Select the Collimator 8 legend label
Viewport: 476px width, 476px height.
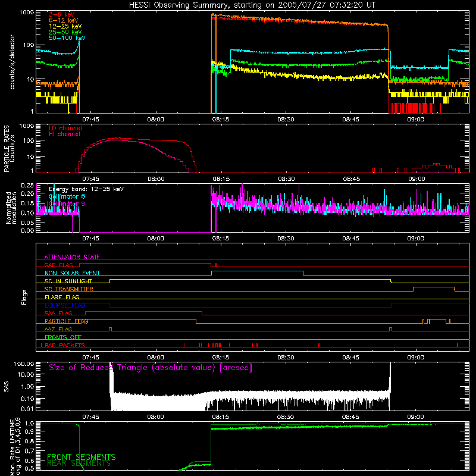pyautogui.click(x=67, y=196)
